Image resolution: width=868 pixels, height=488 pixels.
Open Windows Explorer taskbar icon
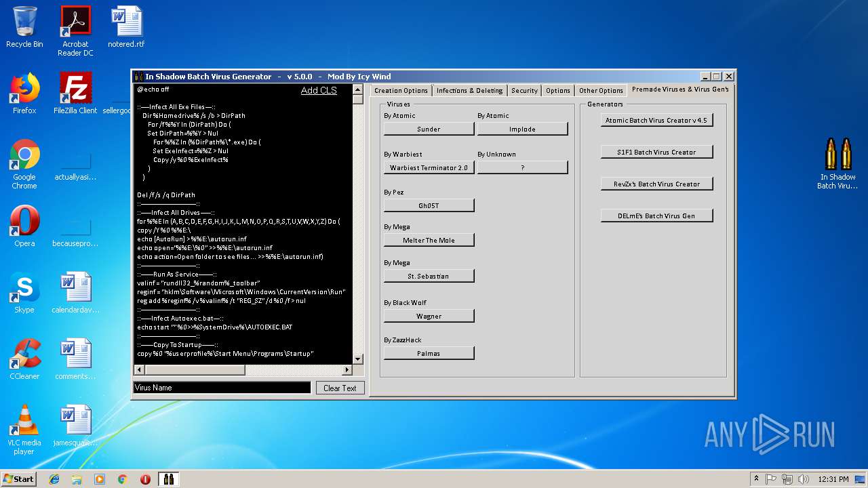pyautogui.click(x=77, y=479)
